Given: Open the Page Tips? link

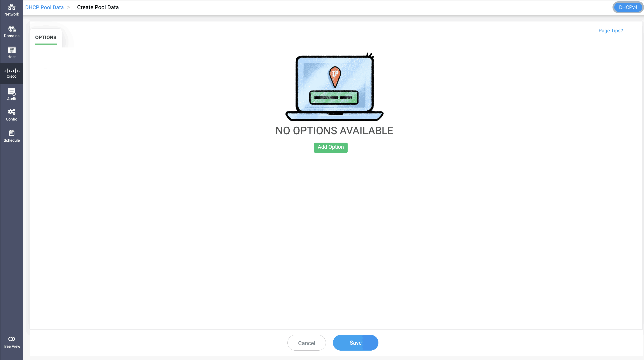Looking at the screenshot, I should 610,31.
